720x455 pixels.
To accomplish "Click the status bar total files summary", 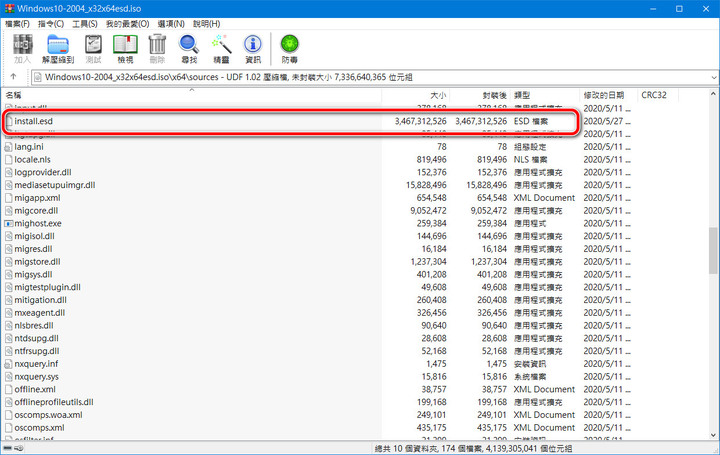I will (473, 449).
